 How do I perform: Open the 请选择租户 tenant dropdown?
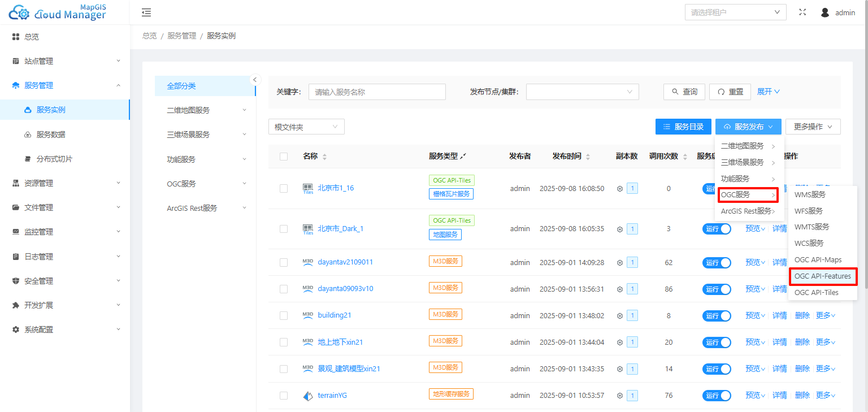coord(735,12)
